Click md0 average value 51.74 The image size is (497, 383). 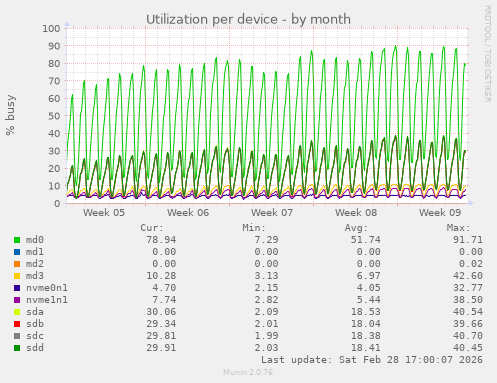click(x=366, y=240)
